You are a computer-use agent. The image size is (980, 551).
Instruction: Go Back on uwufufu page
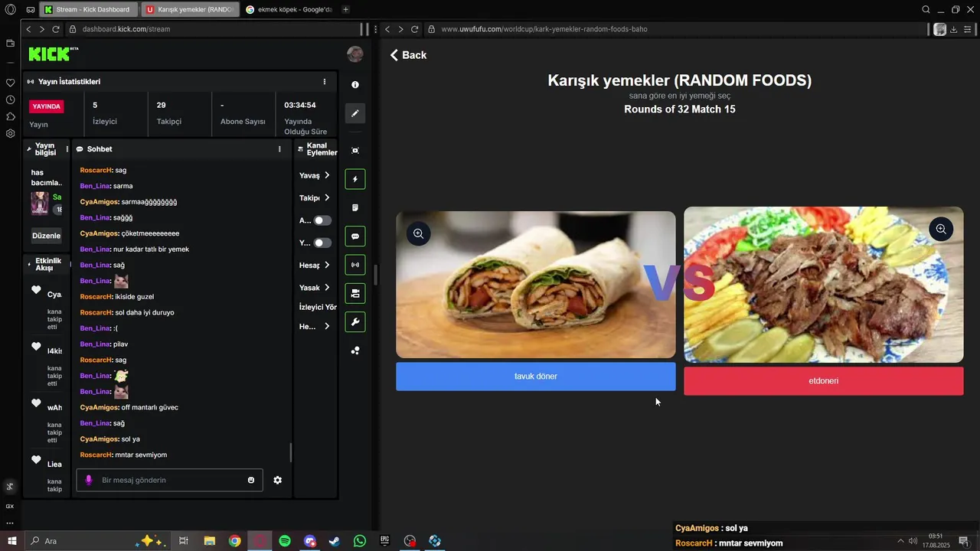pyautogui.click(x=408, y=55)
